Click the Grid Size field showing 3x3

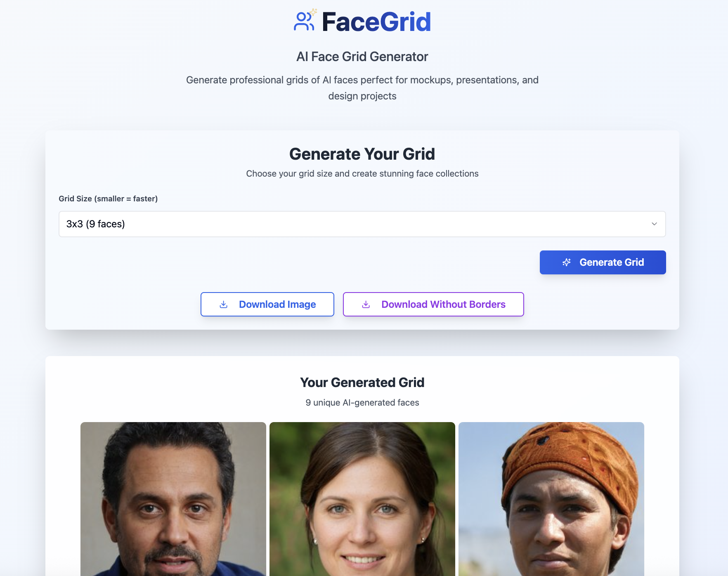[362, 224]
